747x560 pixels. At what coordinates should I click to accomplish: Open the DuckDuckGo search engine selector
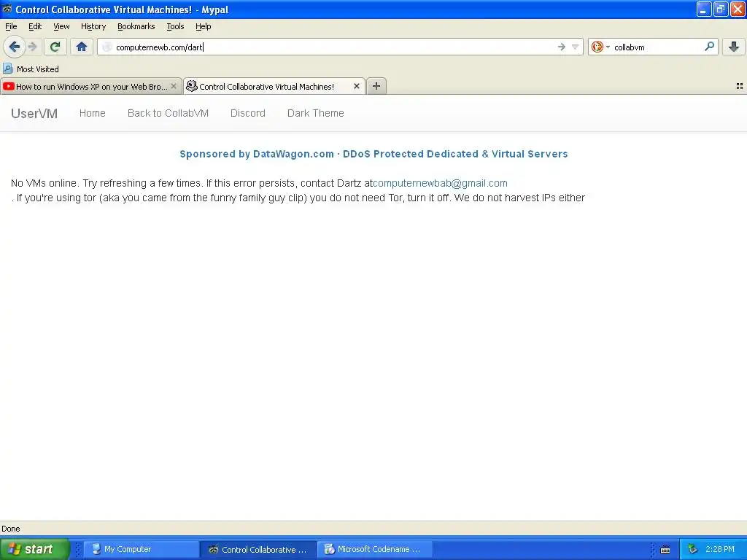coord(600,47)
